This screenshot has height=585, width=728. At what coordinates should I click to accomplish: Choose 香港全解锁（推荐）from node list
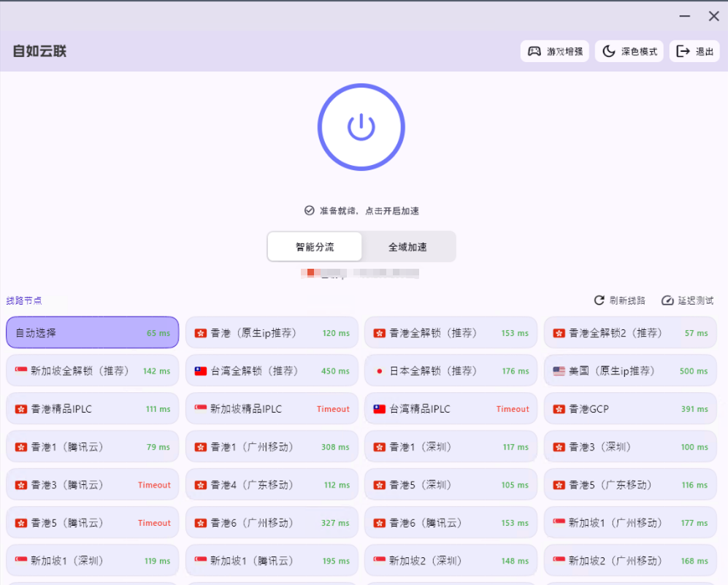(x=451, y=332)
